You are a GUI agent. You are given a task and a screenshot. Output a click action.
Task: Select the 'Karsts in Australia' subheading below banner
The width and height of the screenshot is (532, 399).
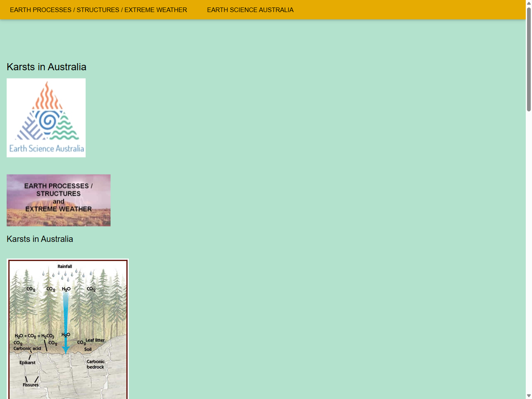point(40,239)
